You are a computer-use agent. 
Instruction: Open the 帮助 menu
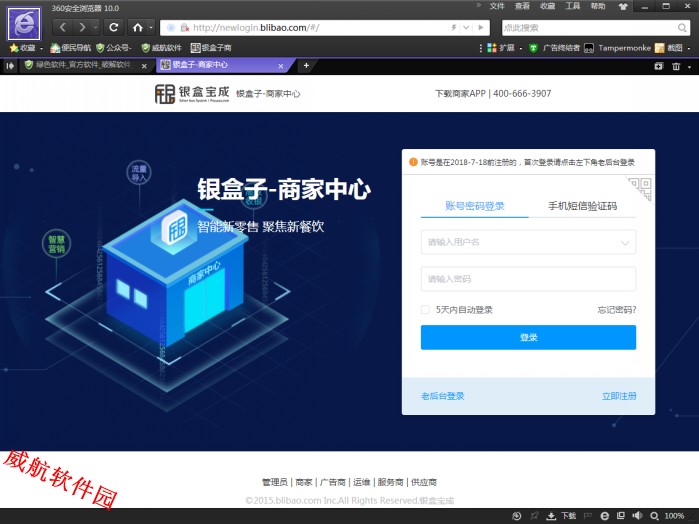coord(598,6)
